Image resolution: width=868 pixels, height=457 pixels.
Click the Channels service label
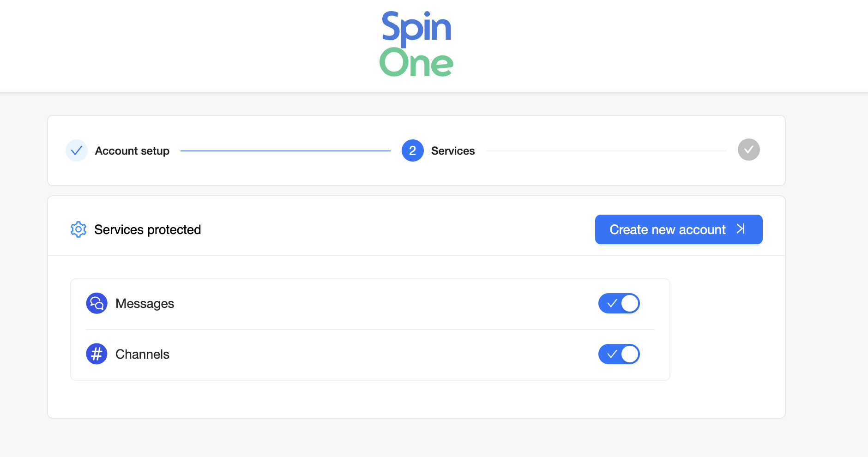[x=142, y=354]
